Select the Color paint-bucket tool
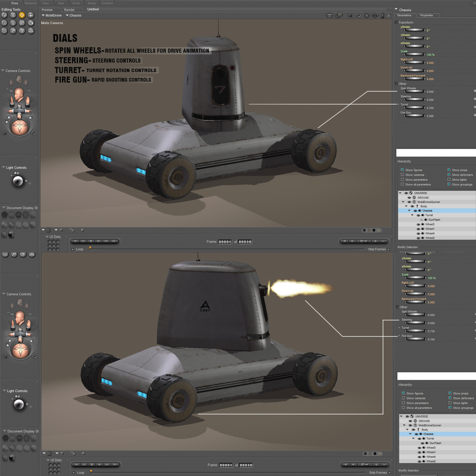Screen dimensions: 476x476 pyautogui.click(x=31, y=23)
